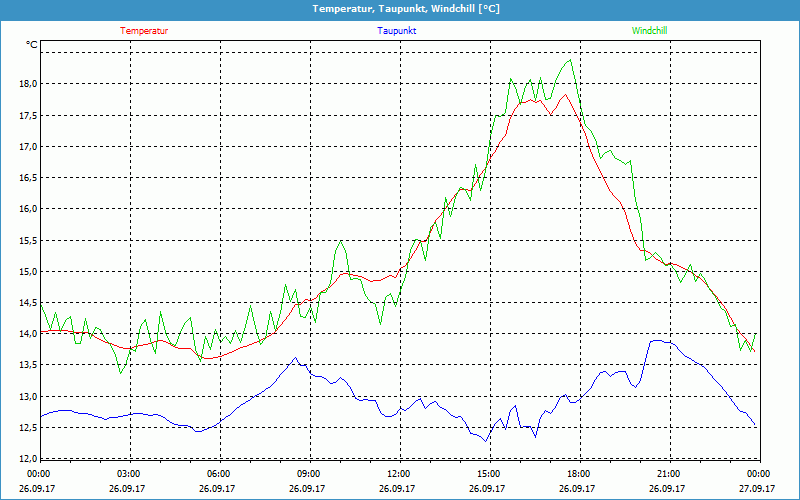
Task: Select the blue Taupunkt legend label
Action: point(397,31)
